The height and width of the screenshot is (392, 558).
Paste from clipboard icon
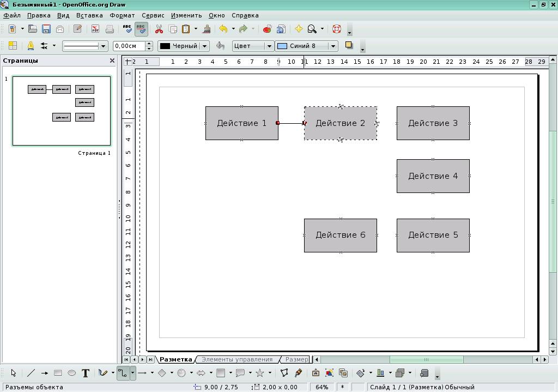[186, 29]
